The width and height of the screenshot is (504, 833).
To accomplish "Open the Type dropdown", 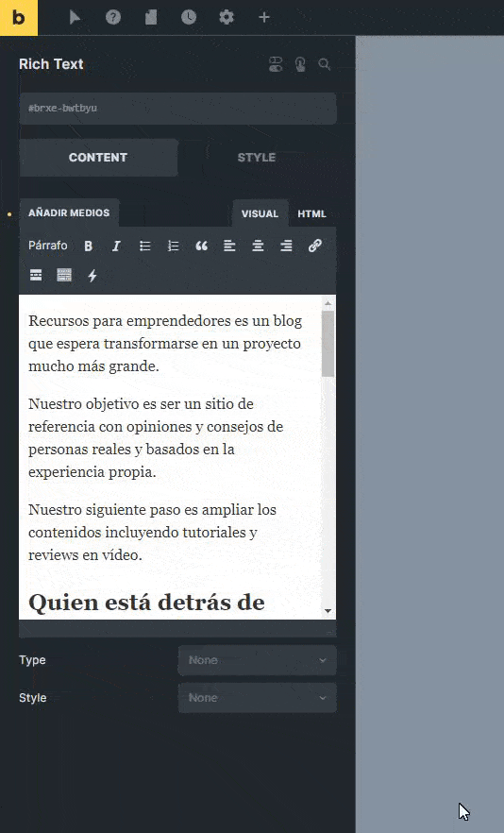I will (x=257, y=660).
